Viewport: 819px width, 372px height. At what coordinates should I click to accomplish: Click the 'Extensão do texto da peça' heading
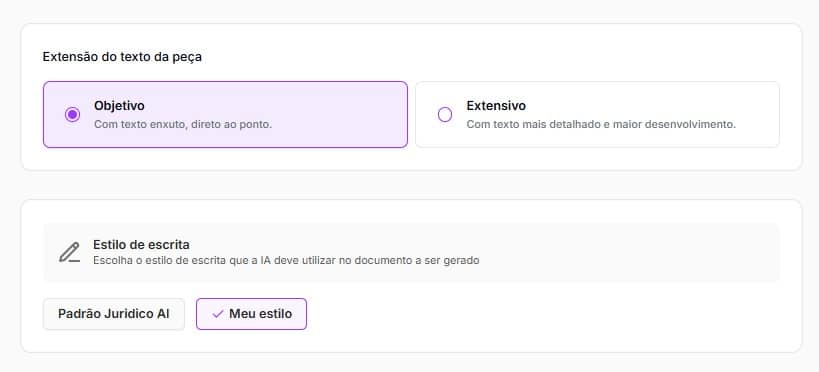[122, 57]
